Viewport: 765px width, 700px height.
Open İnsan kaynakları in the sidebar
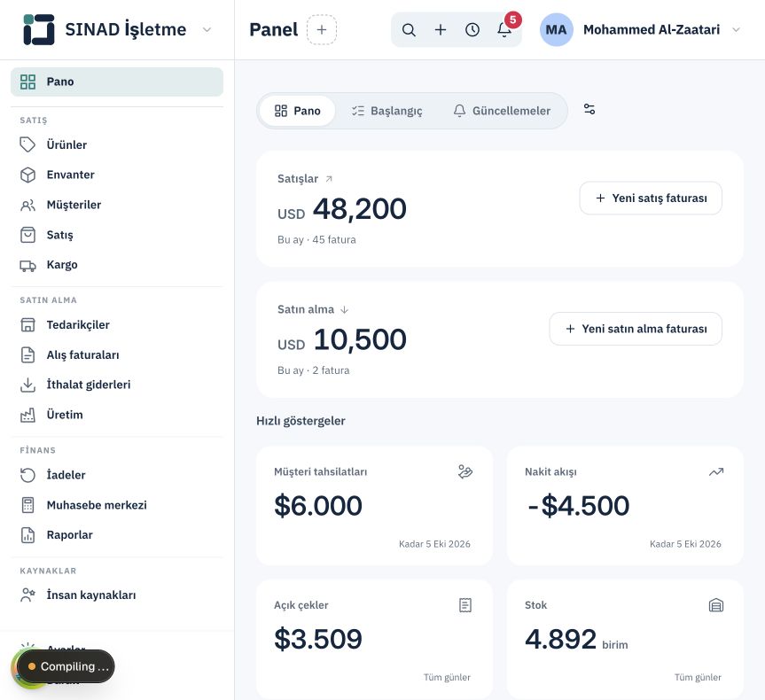pyautogui.click(x=117, y=595)
